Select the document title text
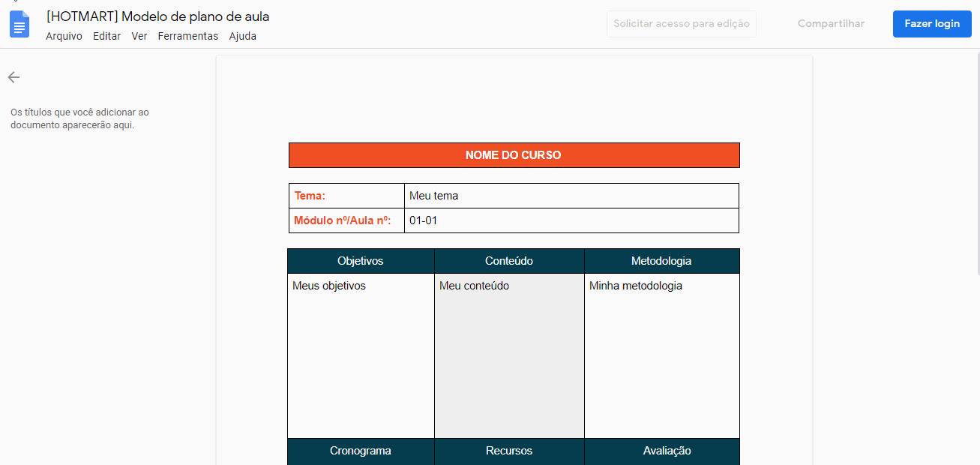 pyautogui.click(x=157, y=16)
